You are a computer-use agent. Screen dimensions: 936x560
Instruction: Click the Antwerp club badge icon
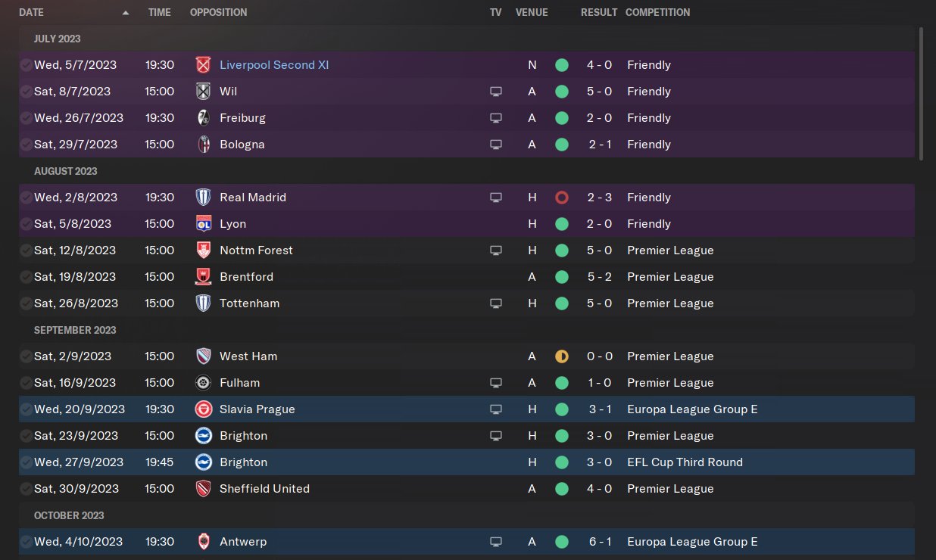202,542
